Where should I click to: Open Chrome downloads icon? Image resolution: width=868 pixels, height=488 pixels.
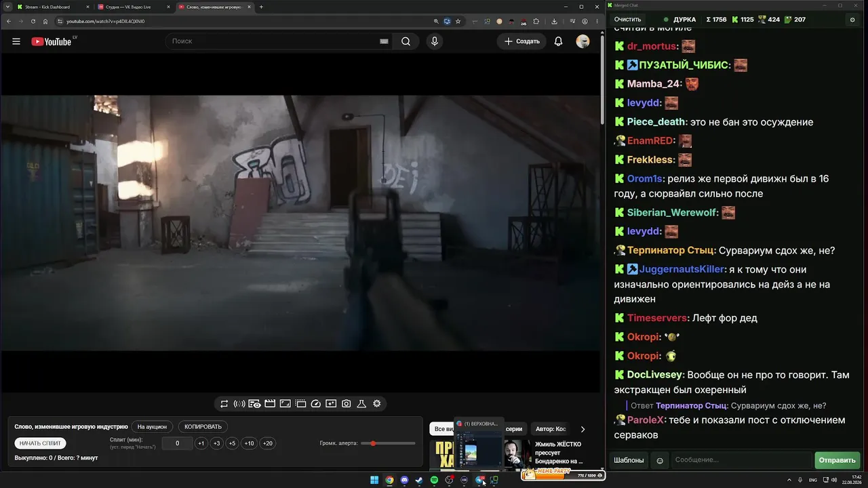554,21
